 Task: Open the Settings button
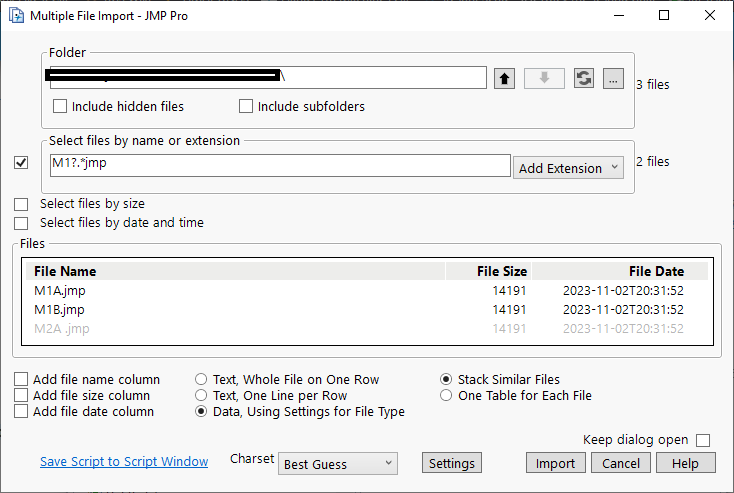tap(451, 463)
